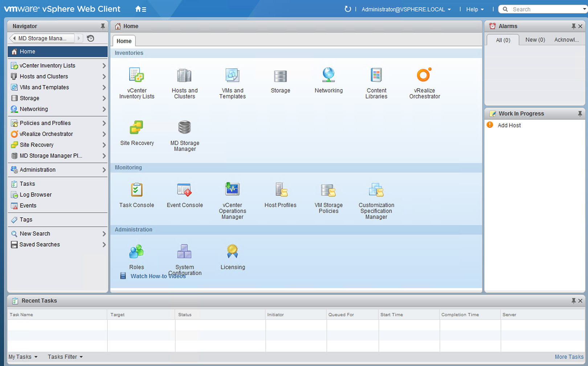The height and width of the screenshot is (366, 588).
Task: Open the Administrator@VSPHERE.LOCAL dropdown
Action: 405,9
